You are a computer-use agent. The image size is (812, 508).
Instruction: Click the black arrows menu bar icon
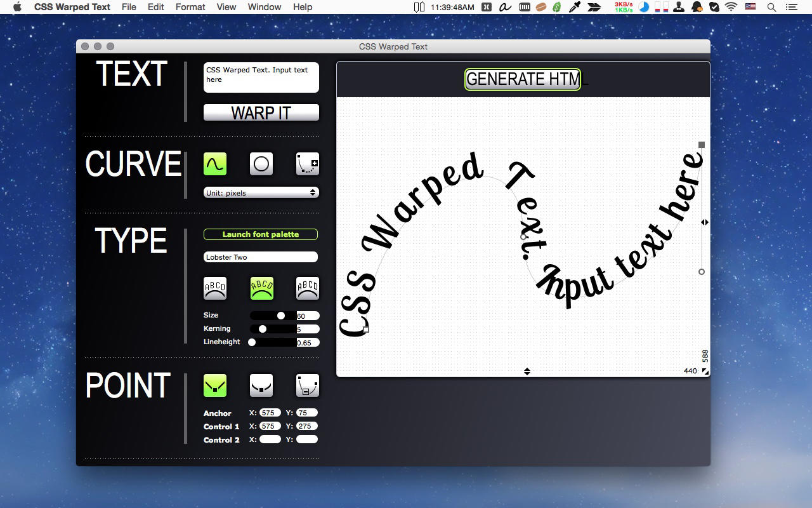pyautogui.click(x=594, y=7)
